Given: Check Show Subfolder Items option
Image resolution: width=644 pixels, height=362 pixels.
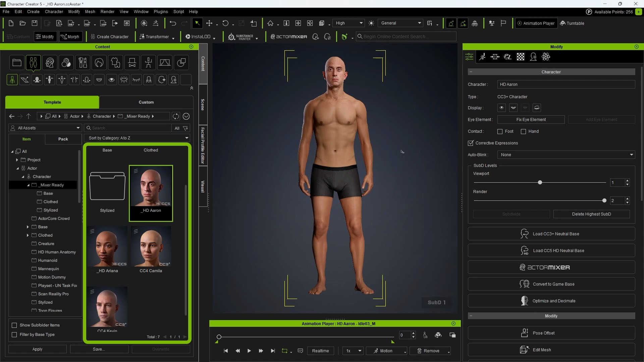Looking at the screenshot, I should [x=14, y=325].
